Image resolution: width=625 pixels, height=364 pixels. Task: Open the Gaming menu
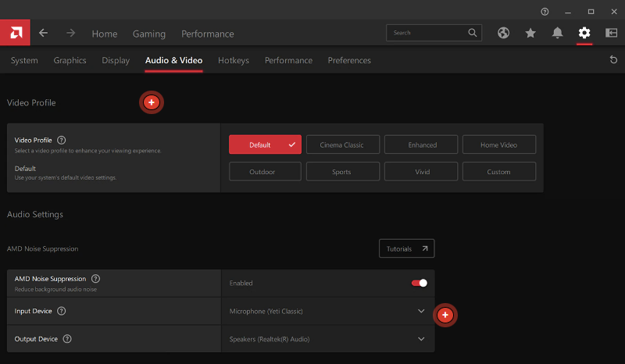pyautogui.click(x=149, y=34)
